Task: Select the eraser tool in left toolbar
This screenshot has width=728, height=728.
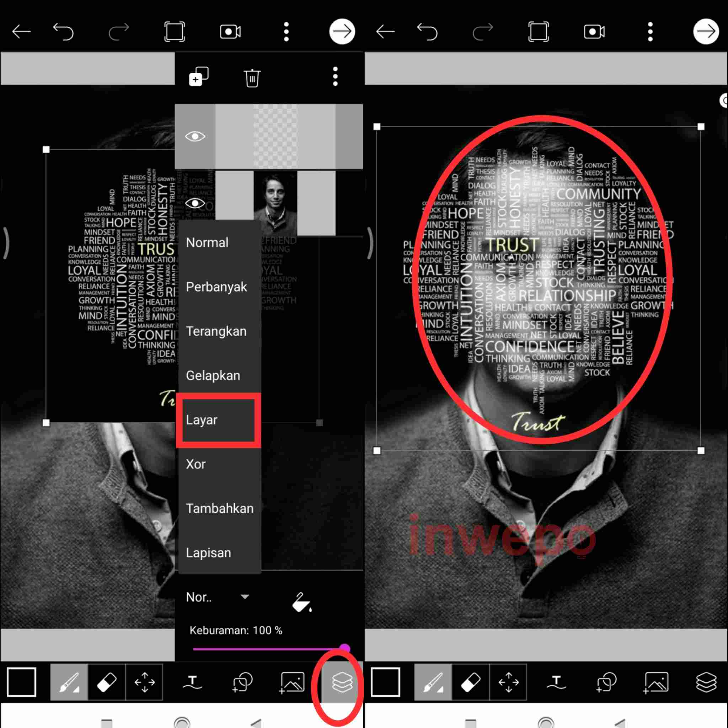Action: (107, 682)
